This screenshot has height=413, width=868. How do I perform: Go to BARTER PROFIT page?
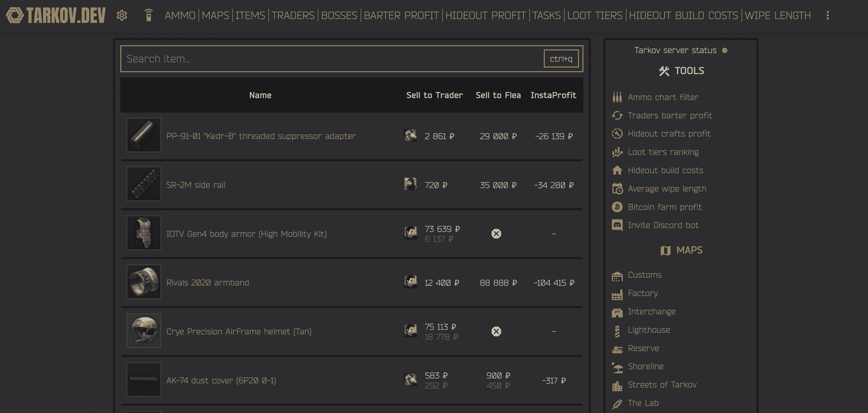401,15
